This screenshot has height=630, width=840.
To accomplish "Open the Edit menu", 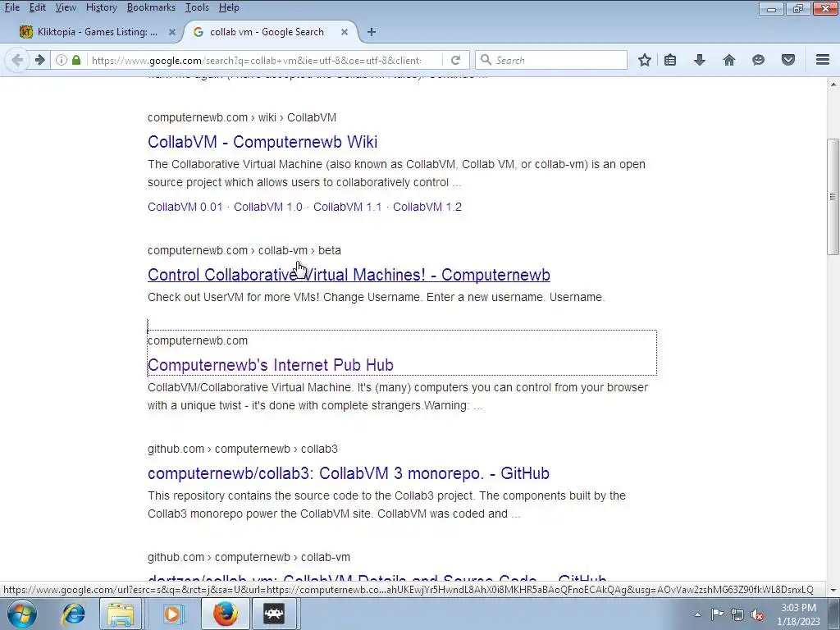I will [37, 7].
